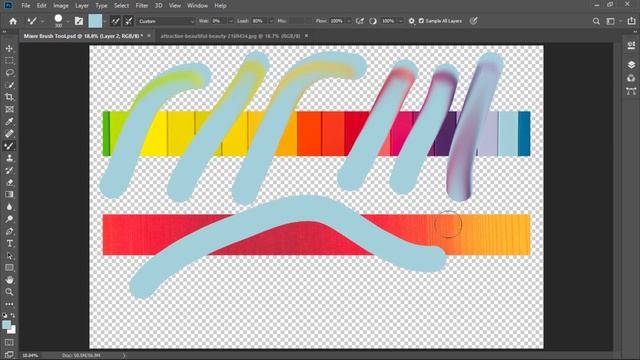
Task: Open the File menu
Action: coord(26,6)
